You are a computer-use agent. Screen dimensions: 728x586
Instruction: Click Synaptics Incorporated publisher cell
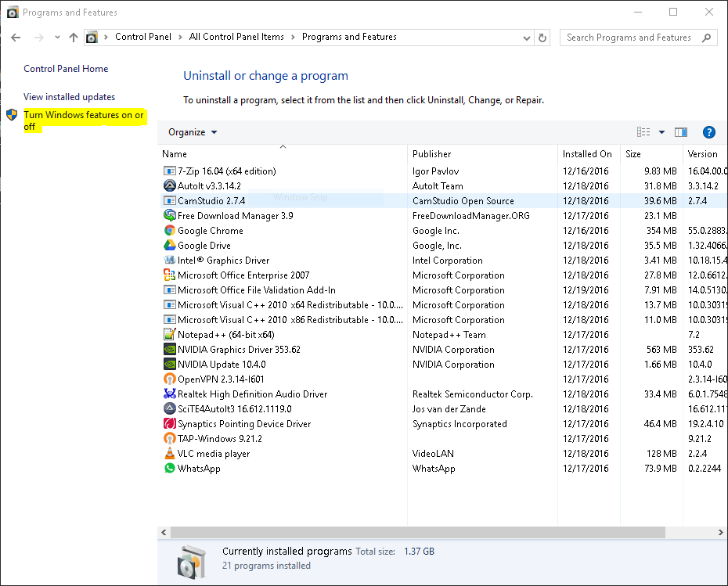click(460, 424)
